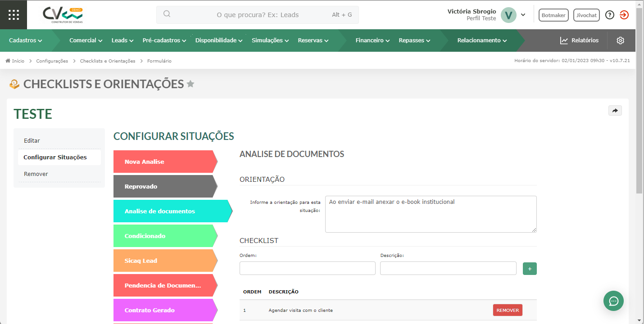Click the Relatórios chart icon
644x324 pixels.
[564, 40]
